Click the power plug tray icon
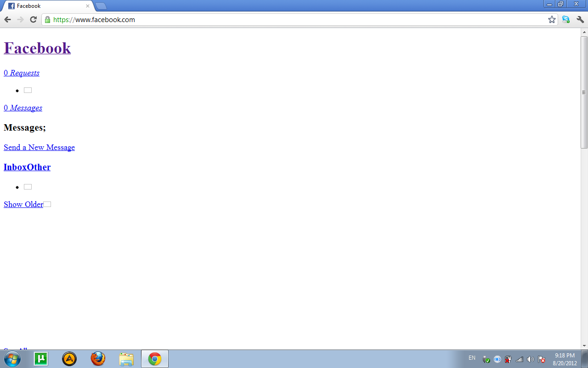588x368 pixels. (508, 359)
